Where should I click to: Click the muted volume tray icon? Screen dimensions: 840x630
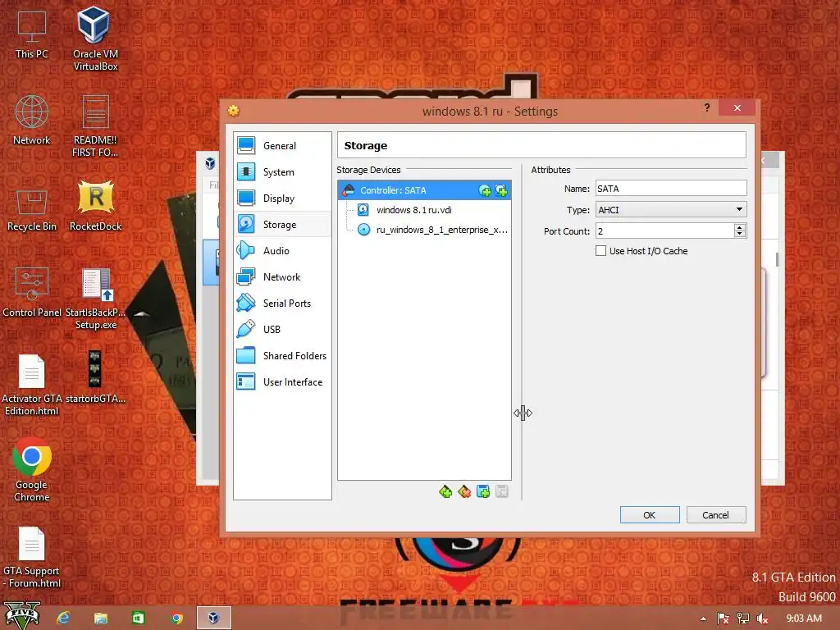coord(763,619)
